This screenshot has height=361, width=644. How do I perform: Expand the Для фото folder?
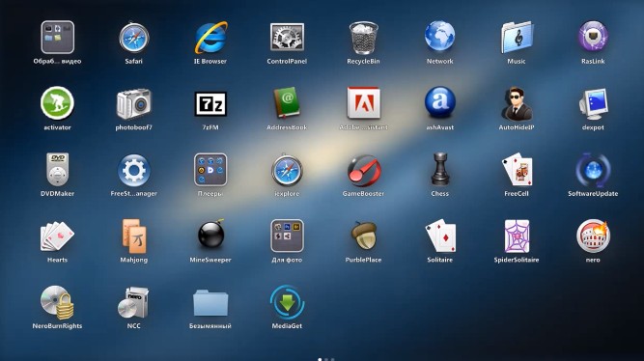(x=287, y=236)
